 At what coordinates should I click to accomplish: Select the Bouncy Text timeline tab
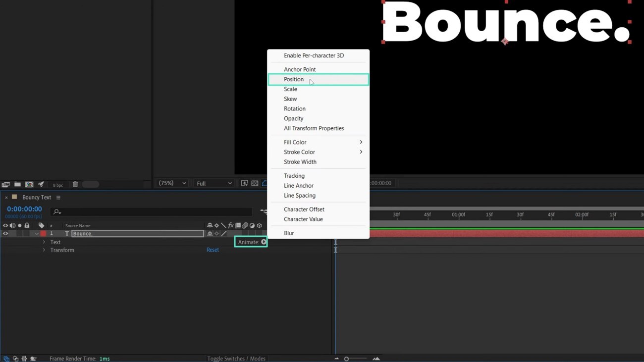[37, 197]
